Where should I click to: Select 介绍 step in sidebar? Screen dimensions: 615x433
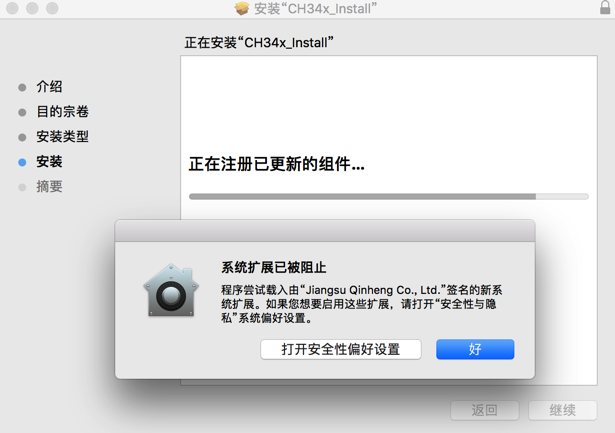49,87
